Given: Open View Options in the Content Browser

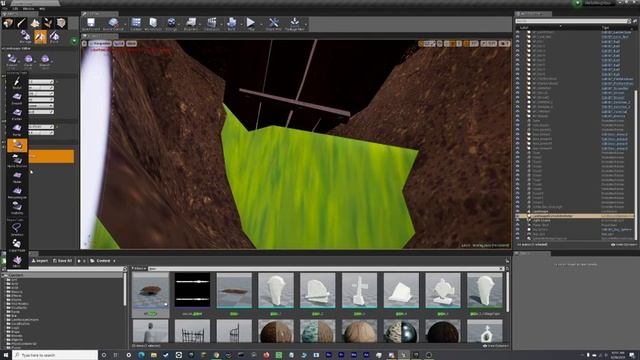Looking at the screenshot, I should coord(496,346).
